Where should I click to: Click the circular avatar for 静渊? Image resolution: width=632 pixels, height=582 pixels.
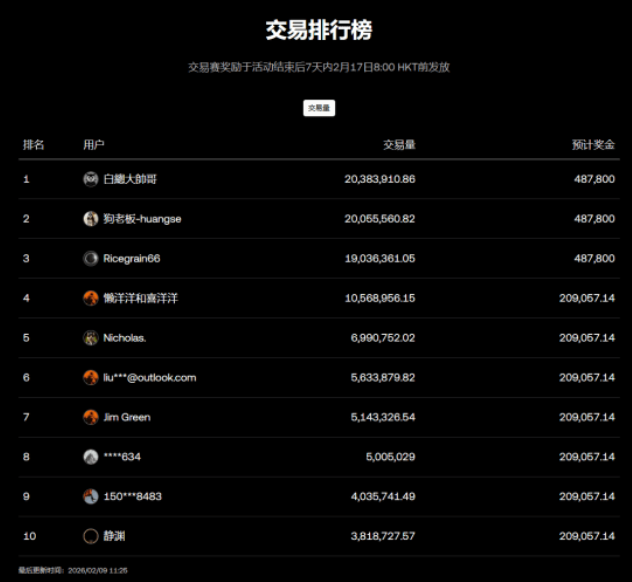[91, 536]
